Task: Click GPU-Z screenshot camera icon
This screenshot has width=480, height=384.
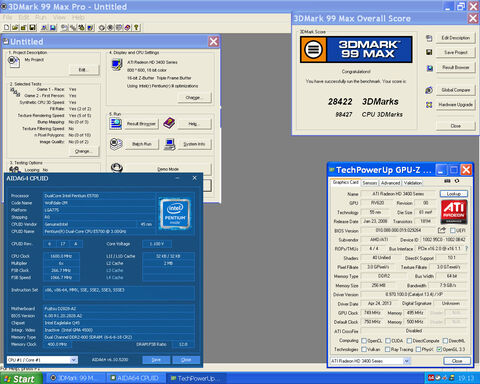Action: (x=447, y=181)
